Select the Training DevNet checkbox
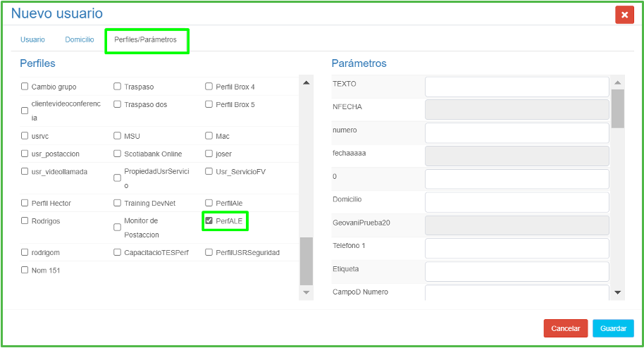Image resolution: width=644 pixels, height=348 pixels. point(117,203)
